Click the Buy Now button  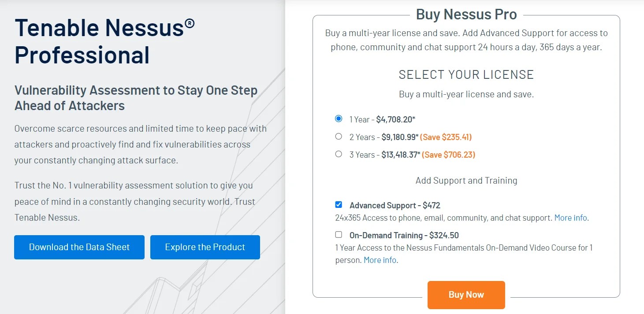click(x=466, y=295)
